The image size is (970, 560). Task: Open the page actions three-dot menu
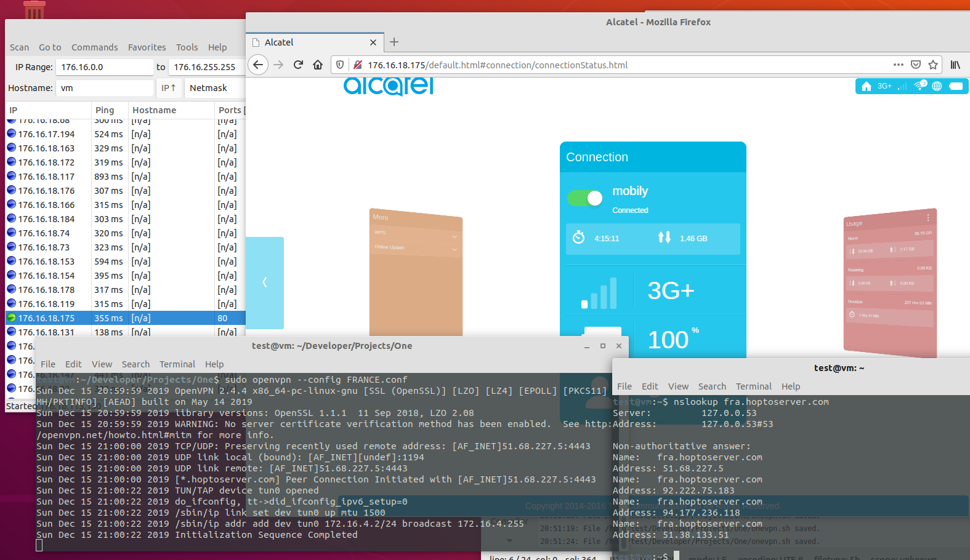pyautogui.click(x=899, y=65)
